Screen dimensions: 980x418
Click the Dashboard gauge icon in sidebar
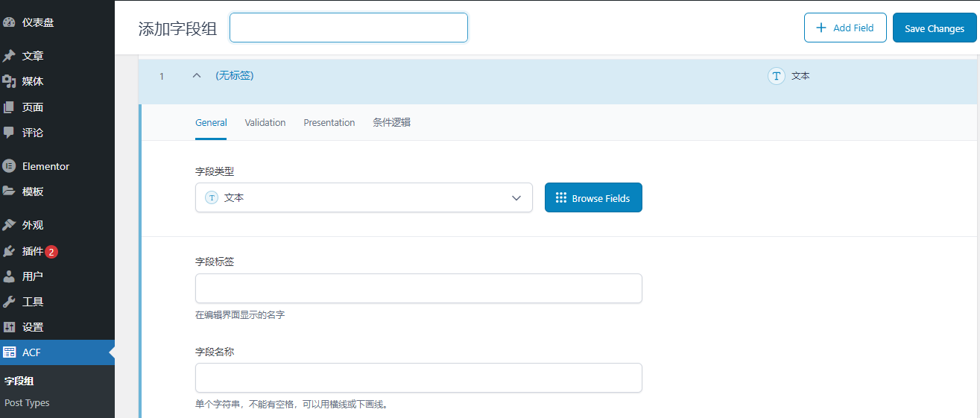coord(9,22)
